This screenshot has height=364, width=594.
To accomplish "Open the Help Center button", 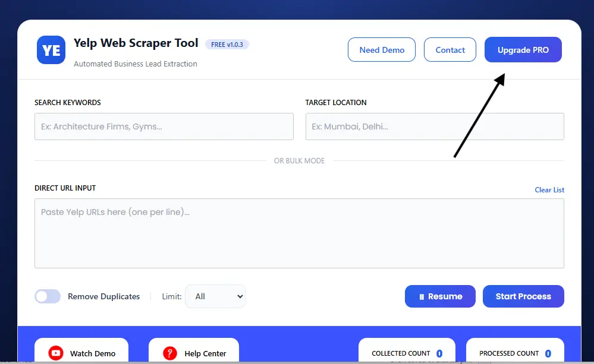I will coord(194,351).
